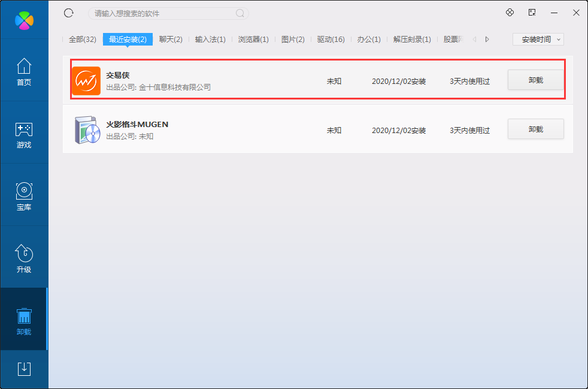Image resolution: width=588 pixels, height=389 pixels.
Task: Click the magnifier icon in the search box
Action: [240, 13]
